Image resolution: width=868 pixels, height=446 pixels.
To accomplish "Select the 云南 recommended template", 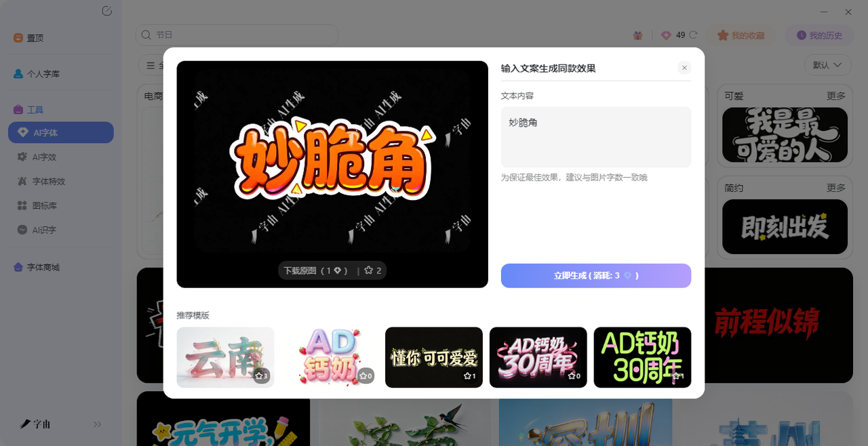I will 225,357.
